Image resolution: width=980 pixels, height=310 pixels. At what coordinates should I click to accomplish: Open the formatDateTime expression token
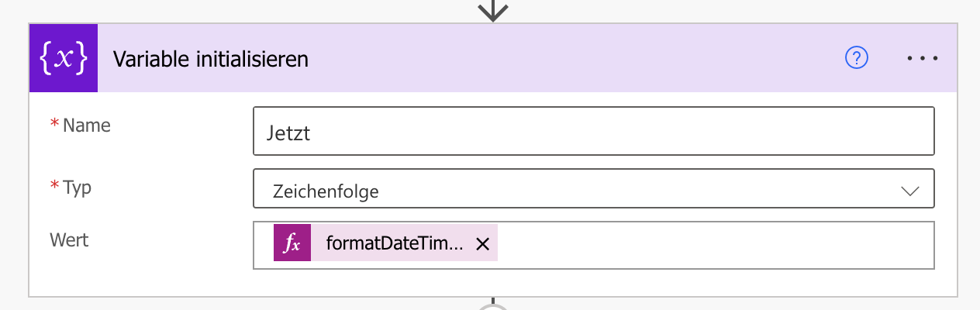point(394,244)
